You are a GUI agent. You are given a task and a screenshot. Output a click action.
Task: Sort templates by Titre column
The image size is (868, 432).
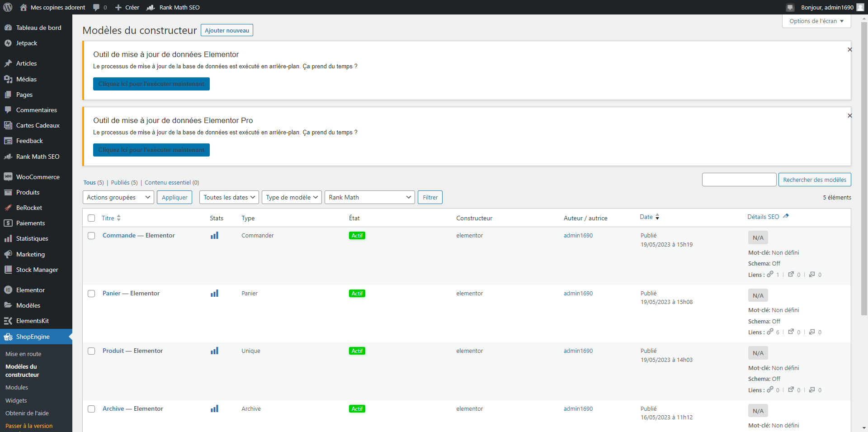pyautogui.click(x=111, y=218)
